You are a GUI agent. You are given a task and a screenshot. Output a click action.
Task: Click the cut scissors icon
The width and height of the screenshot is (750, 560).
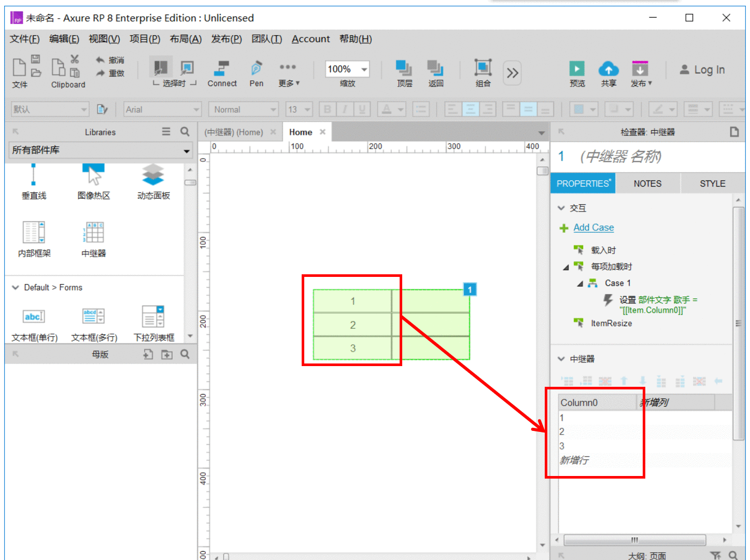click(x=75, y=59)
